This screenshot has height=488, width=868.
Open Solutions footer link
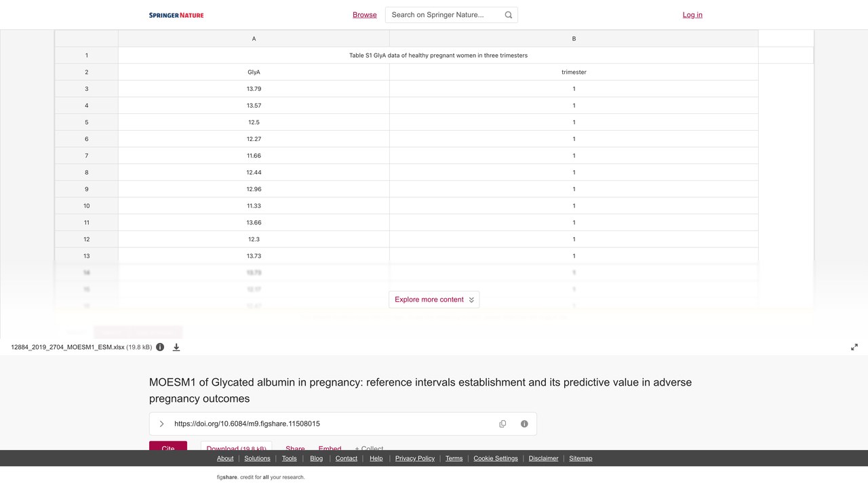coord(258,459)
